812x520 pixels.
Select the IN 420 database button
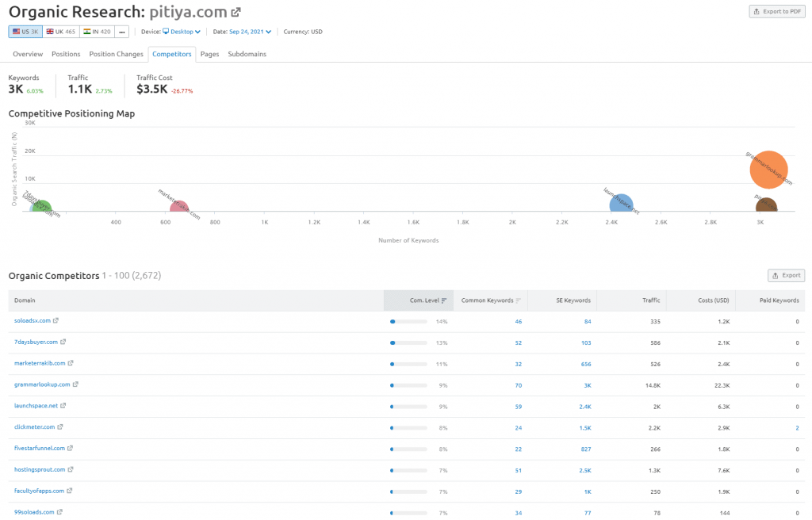98,32
